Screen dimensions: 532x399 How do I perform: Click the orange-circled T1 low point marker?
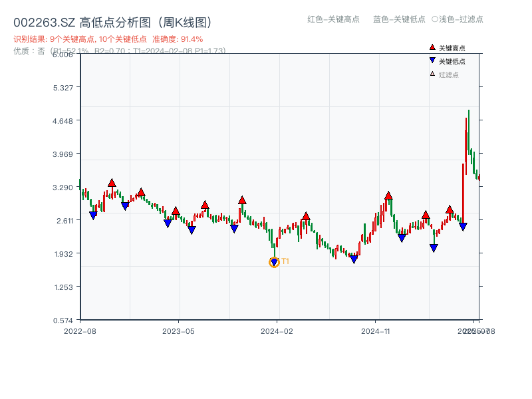[x=274, y=262]
